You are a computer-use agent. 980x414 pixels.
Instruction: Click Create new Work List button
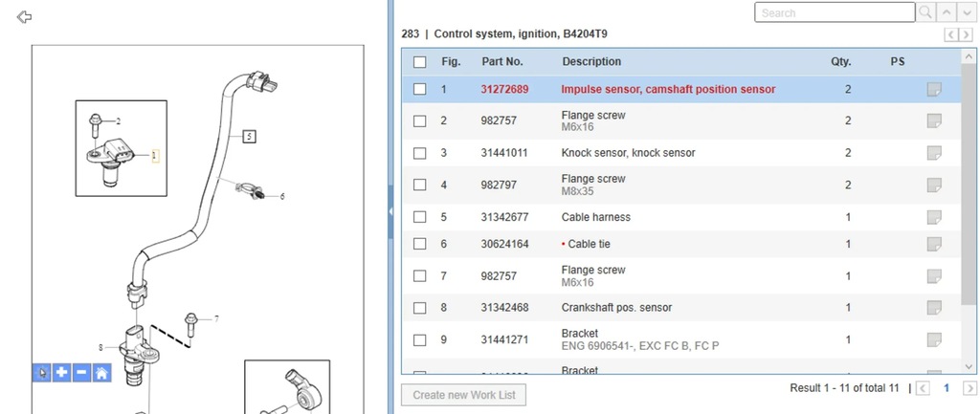[x=463, y=395]
